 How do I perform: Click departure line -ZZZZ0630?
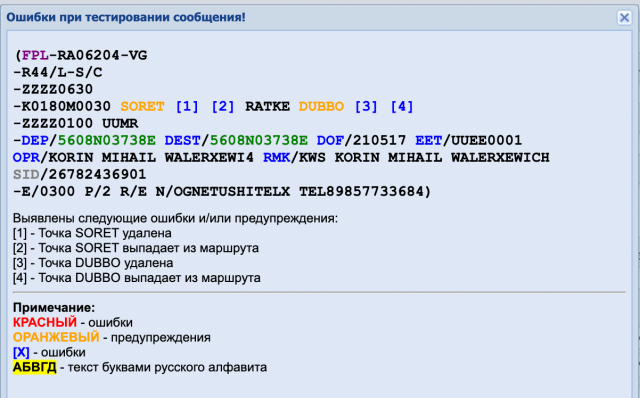(53, 89)
